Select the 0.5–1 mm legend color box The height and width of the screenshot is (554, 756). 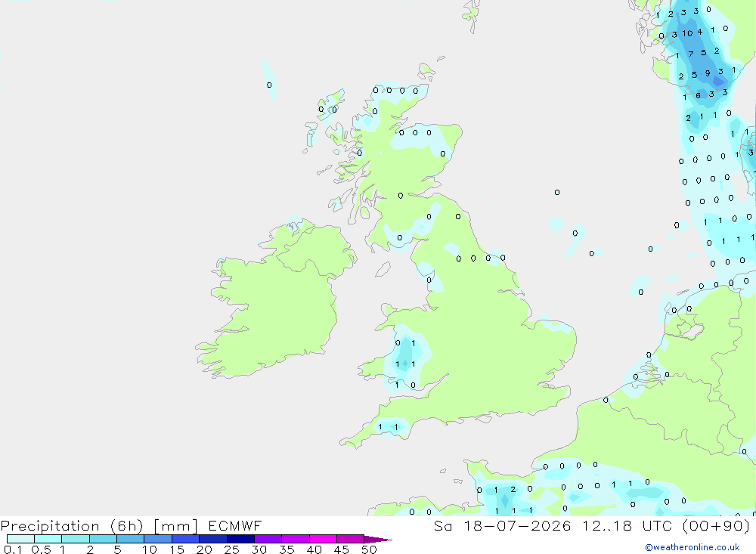48,539
